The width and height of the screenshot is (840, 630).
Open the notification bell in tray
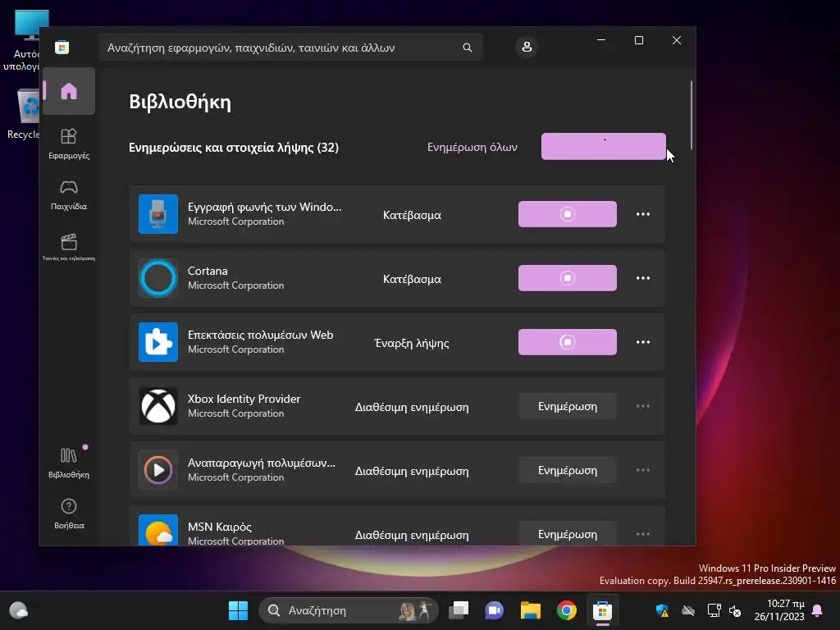[817, 610]
